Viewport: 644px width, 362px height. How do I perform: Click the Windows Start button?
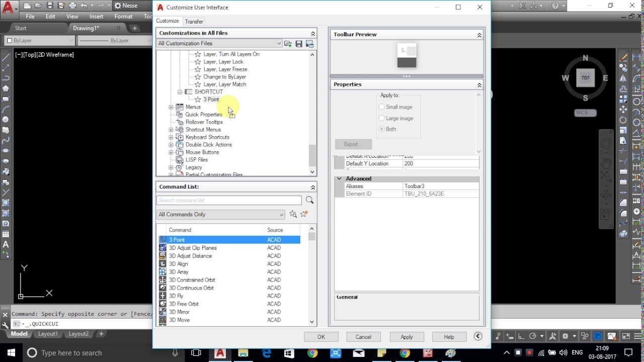11,353
